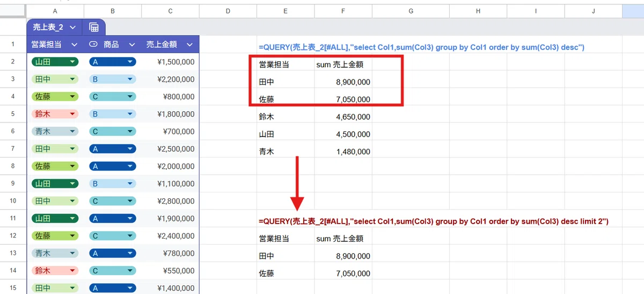The width and height of the screenshot is (644, 294).
Task: Open the 鈴木 chip in the ¥1,800,000 row
Action: coord(55,114)
